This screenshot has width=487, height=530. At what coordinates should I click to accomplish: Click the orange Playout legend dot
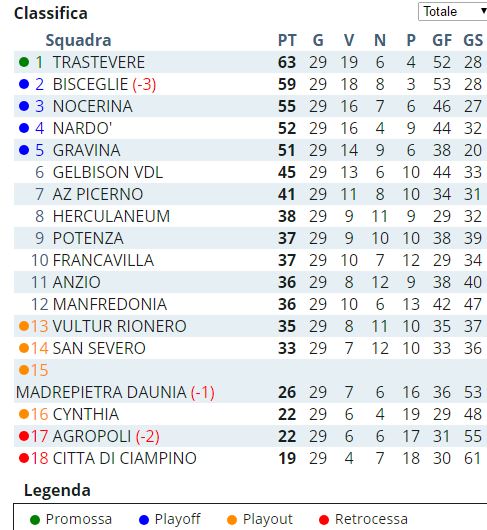coord(232,520)
